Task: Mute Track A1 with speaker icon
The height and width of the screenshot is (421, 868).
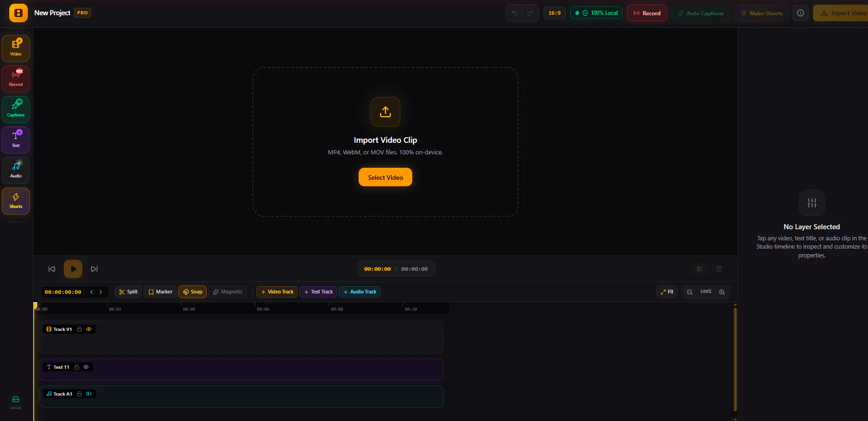Action: coord(89,394)
